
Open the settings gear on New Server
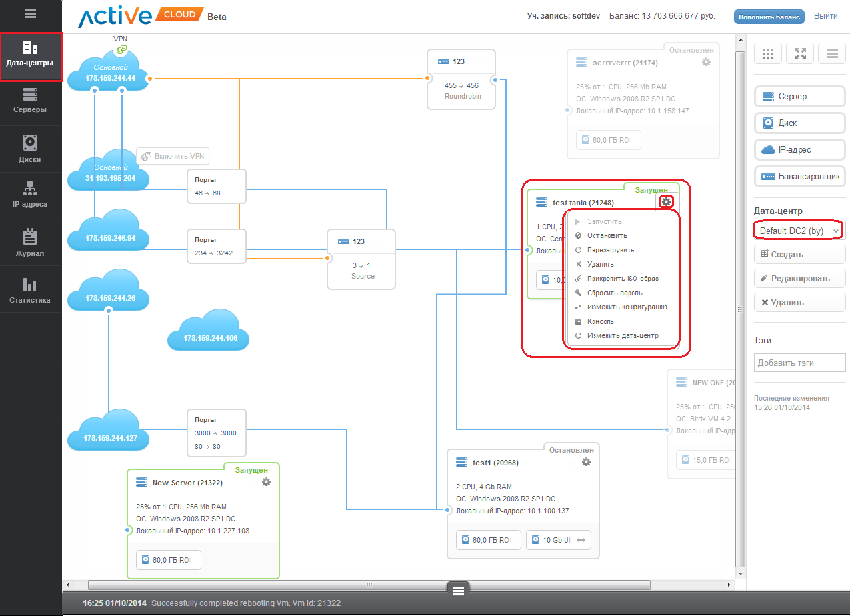point(266,482)
